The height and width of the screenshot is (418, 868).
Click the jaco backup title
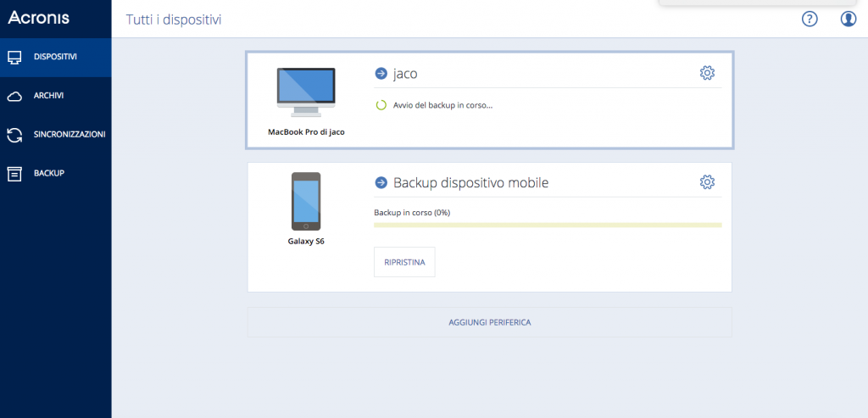(405, 74)
